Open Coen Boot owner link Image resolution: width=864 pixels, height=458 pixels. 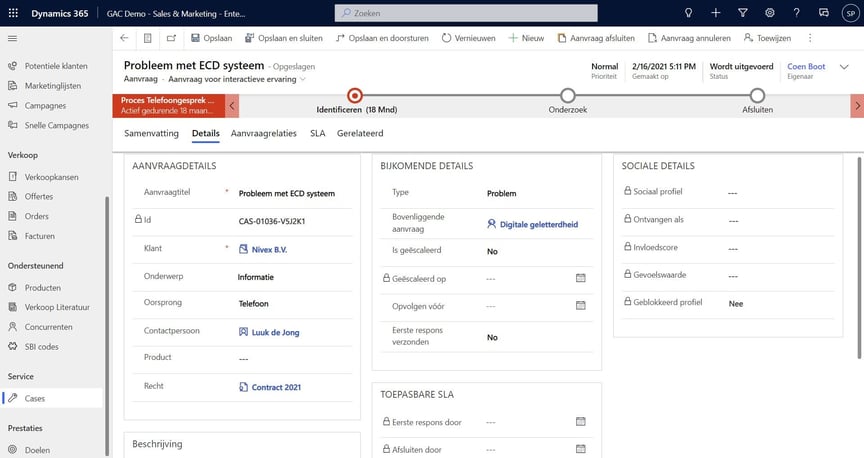(x=806, y=67)
